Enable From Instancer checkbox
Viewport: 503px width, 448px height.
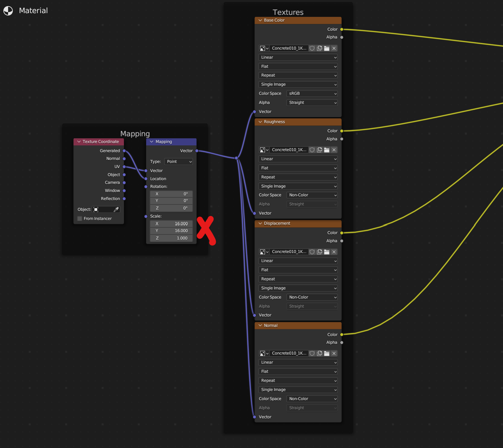80,219
